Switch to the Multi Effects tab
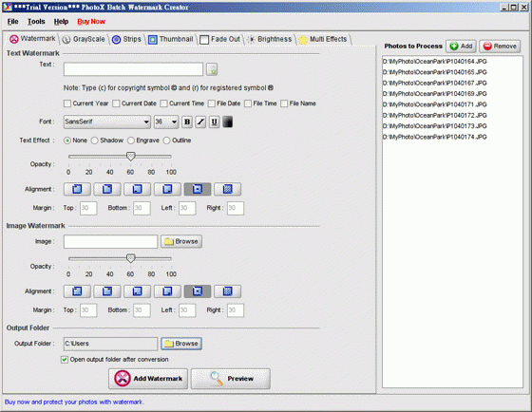The image size is (532, 412). (323, 39)
